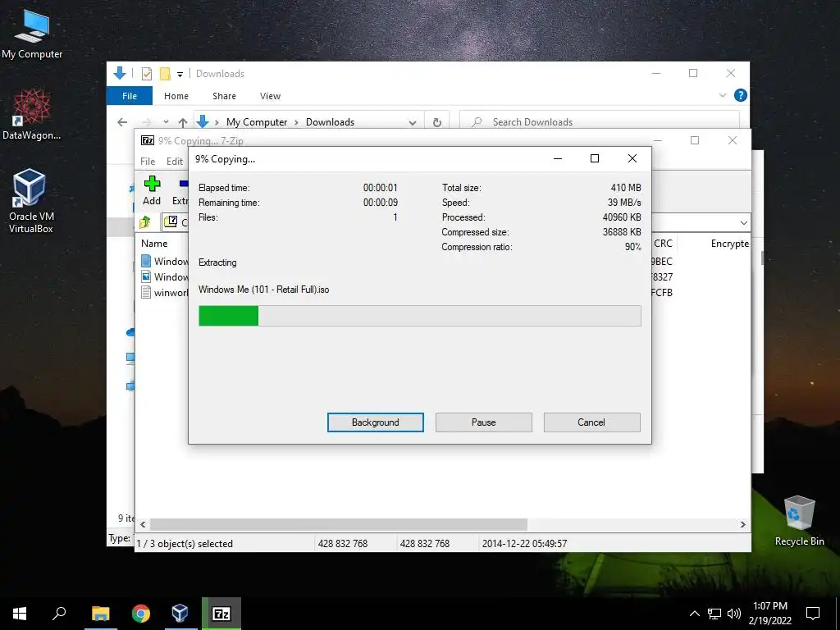
Task: Open DataWagon desktop shortcut
Action: pos(32,113)
